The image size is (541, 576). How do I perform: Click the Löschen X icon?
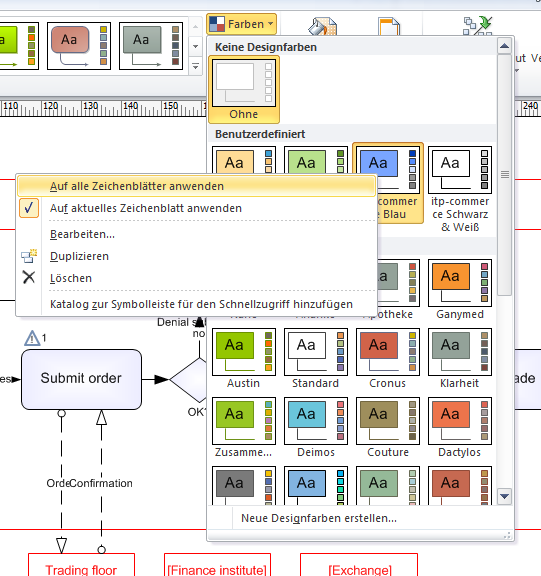(x=29, y=277)
